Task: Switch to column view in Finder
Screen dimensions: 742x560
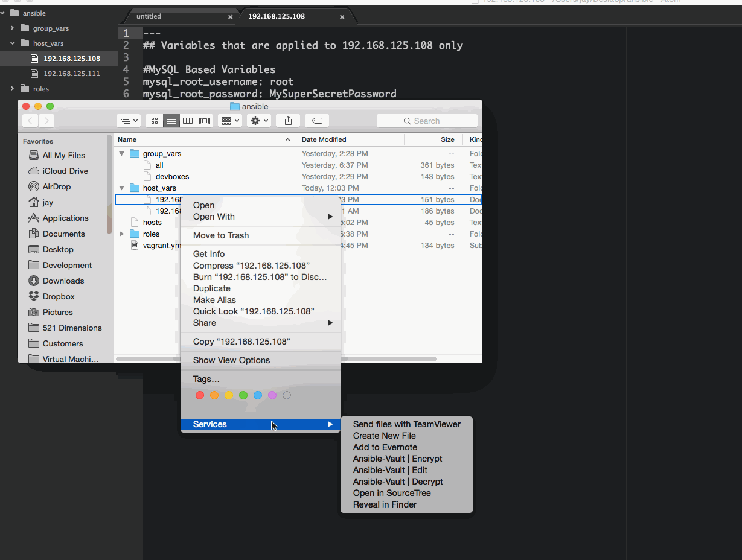Action: click(x=188, y=120)
